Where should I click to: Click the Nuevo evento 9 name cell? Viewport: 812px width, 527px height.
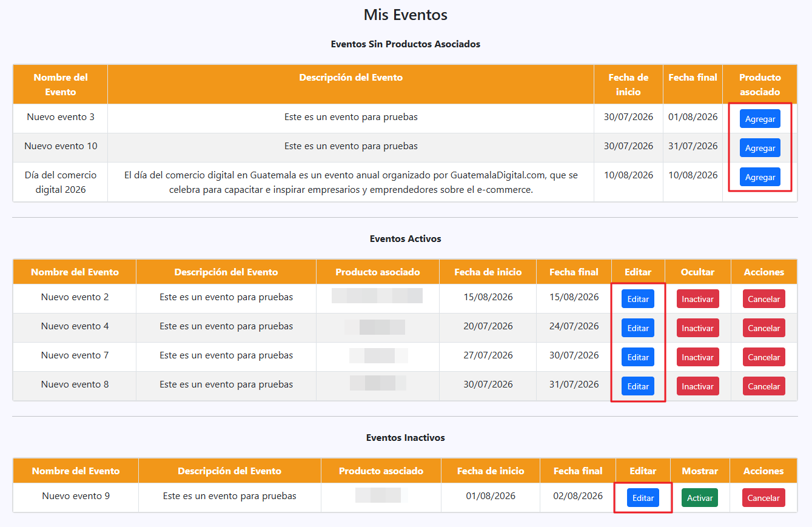pos(76,497)
